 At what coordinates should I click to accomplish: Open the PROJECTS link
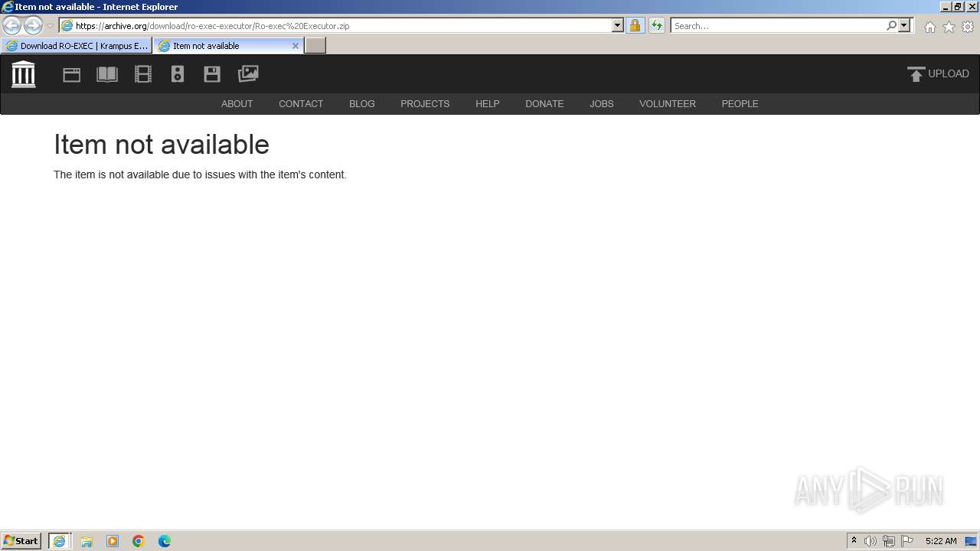[425, 104]
